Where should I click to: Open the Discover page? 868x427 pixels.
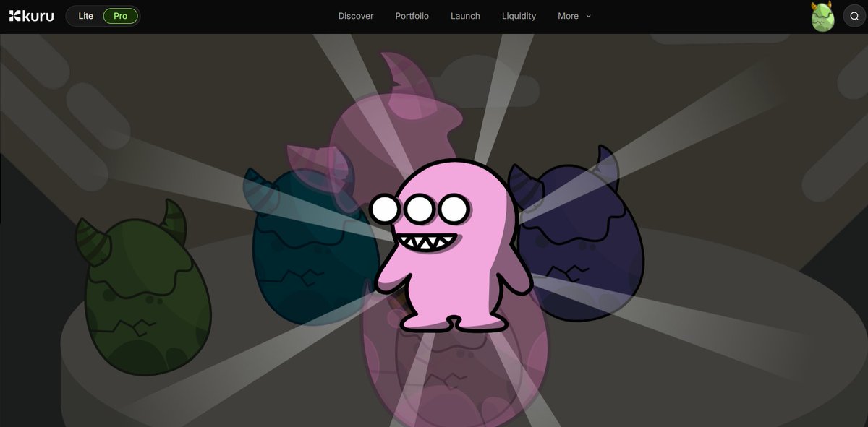356,16
